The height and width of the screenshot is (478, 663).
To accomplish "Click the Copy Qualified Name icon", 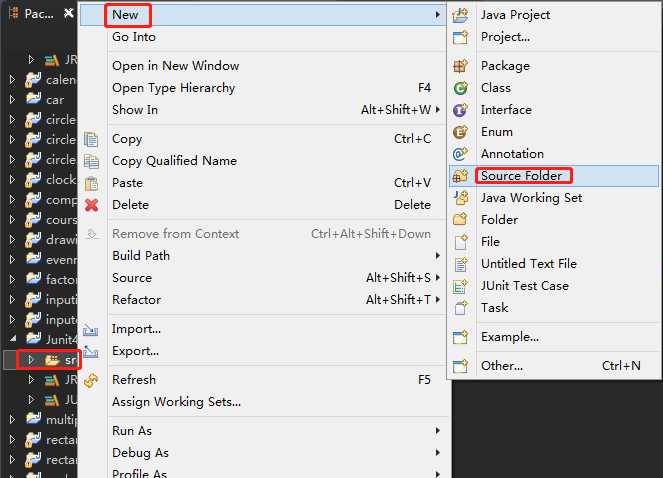I will pos(91,161).
